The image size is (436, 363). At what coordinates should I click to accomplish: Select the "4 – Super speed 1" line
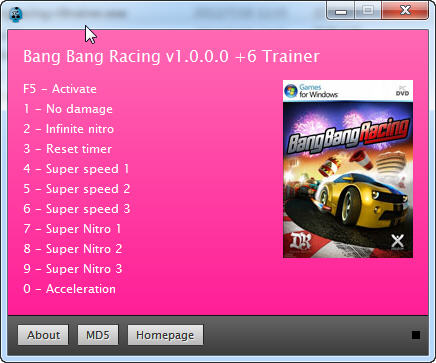pos(76,169)
